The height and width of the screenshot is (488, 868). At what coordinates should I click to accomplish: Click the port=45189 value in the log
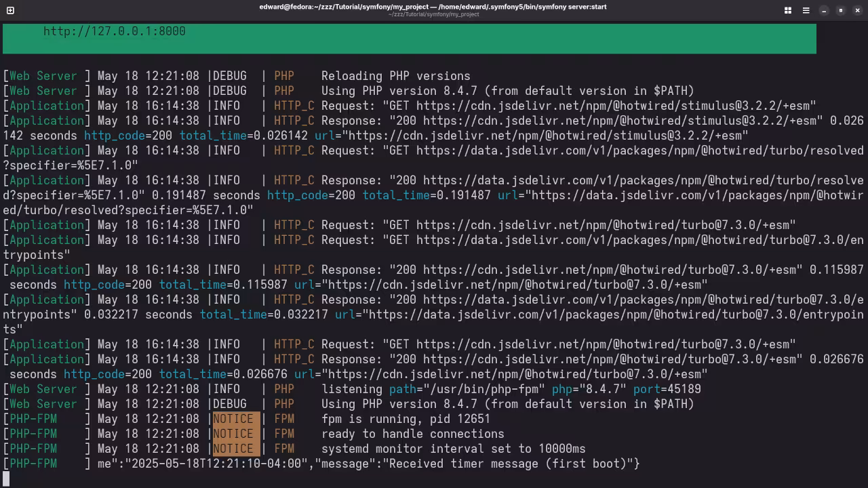(684, 389)
